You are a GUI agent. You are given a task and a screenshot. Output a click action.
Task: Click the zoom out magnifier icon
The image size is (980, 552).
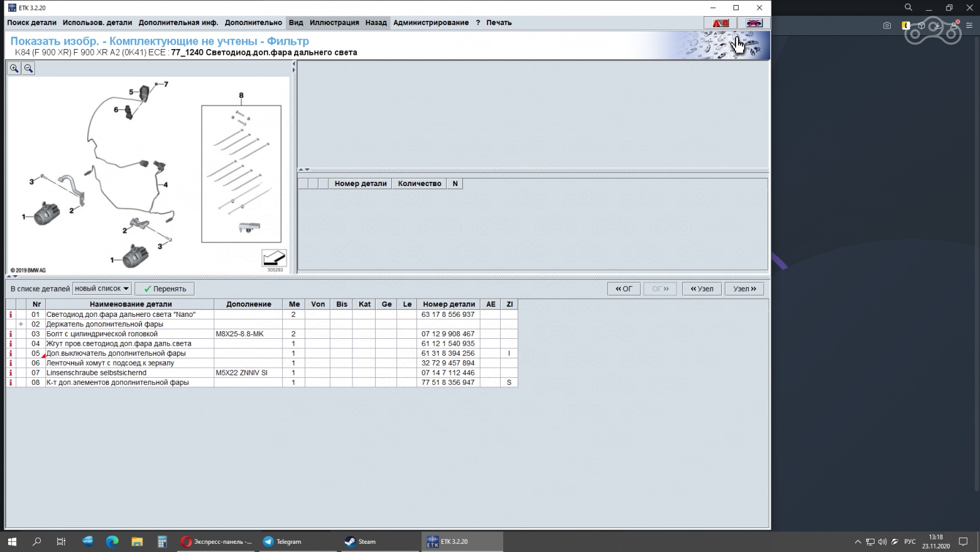(28, 69)
